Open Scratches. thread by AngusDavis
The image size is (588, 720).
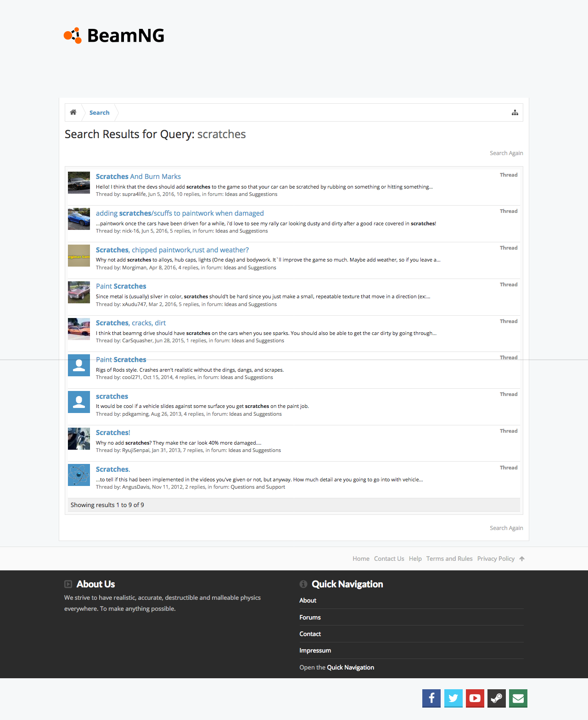(x=113, y=469)
